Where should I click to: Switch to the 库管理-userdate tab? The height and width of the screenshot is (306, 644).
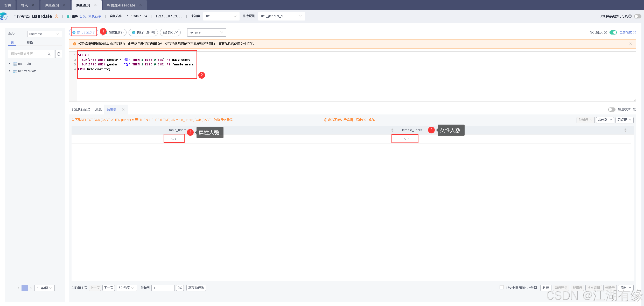coord(121,5)
